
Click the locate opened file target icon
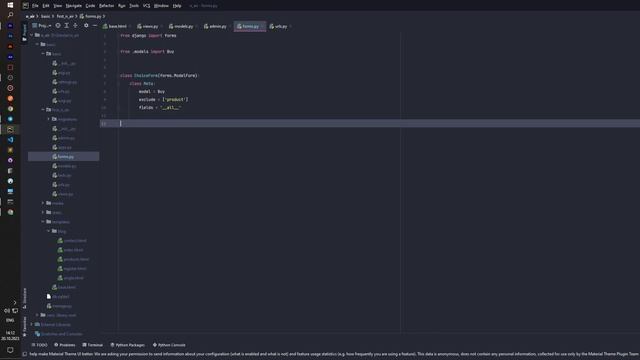coord(58,25)
